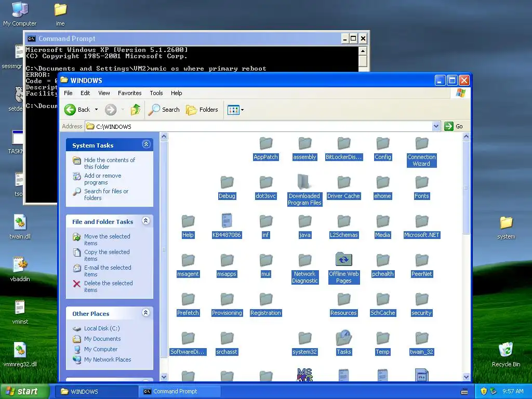532x399 pixels.
Task: Select the pchealth folder
Action: point(383,265)
